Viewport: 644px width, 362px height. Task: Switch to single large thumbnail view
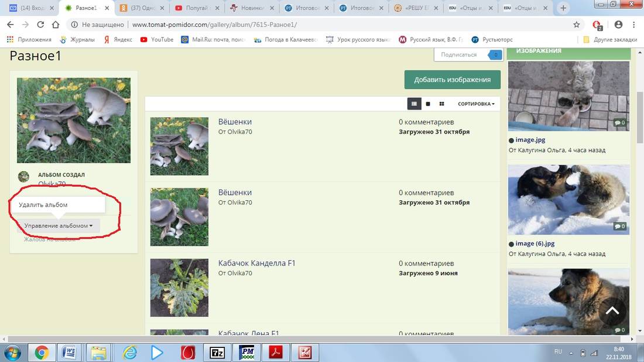click(428, 104)
